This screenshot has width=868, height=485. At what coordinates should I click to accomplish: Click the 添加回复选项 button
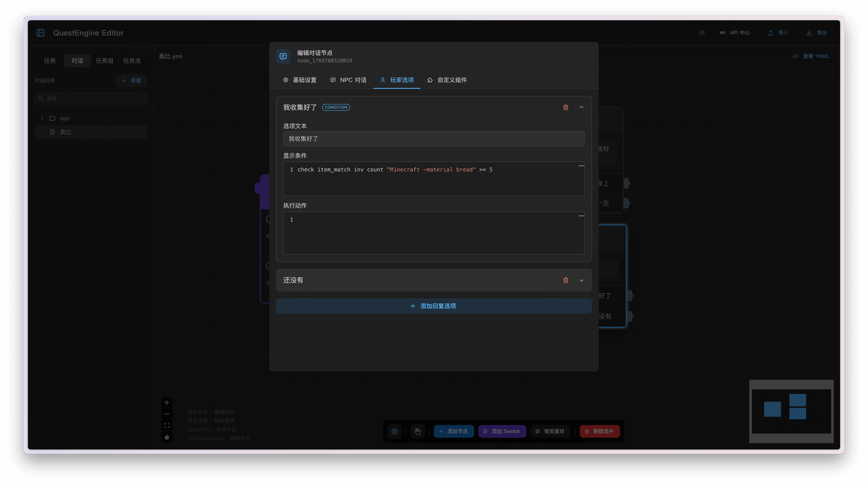(x=433, y=306)
